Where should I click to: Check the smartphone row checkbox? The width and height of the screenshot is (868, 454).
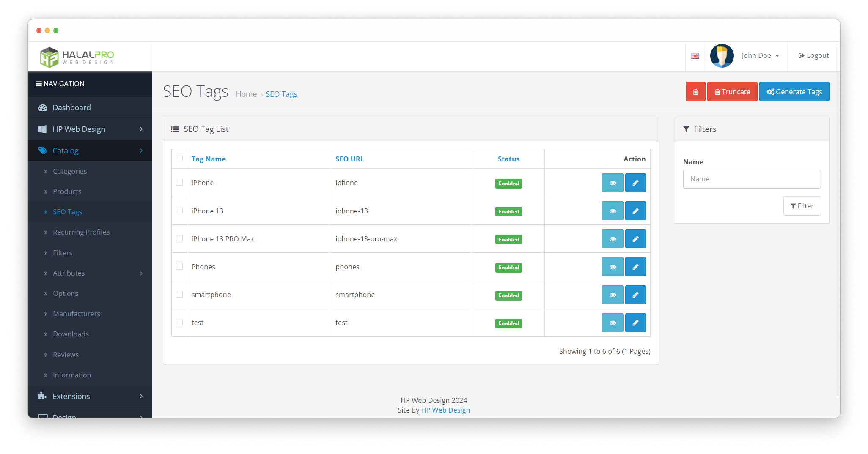click(x=179, y=294)
